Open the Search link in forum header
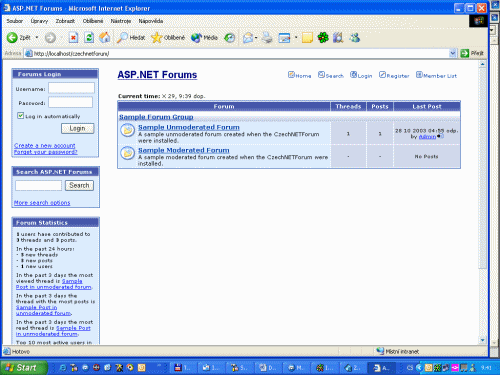 click(330, 75)
